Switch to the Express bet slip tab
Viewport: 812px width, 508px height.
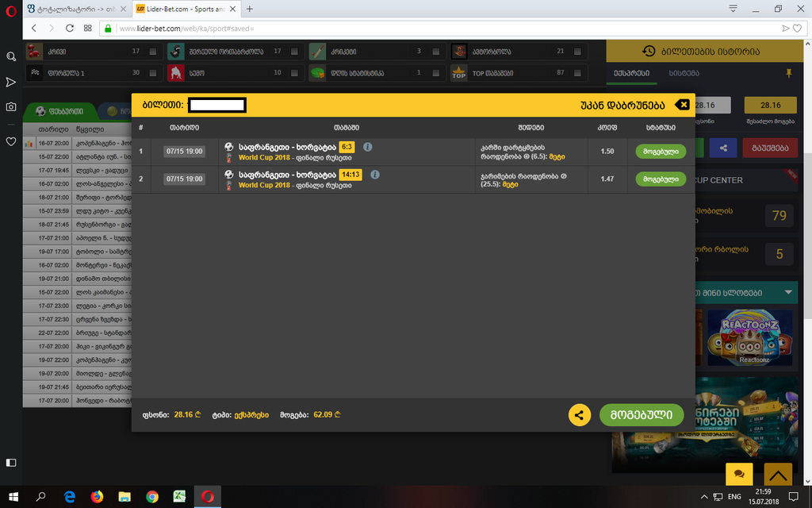click(x=631, y=73)
